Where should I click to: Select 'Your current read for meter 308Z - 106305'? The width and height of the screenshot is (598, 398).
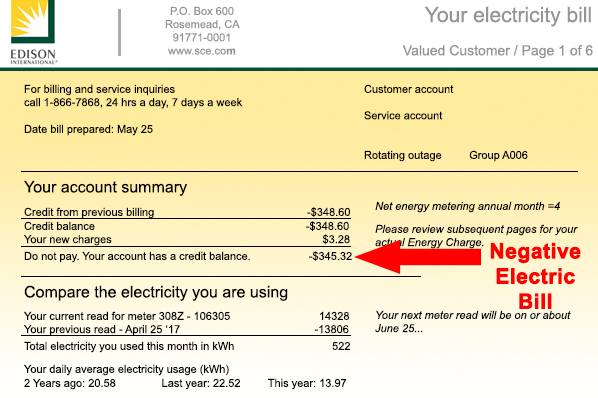point(127,316)
